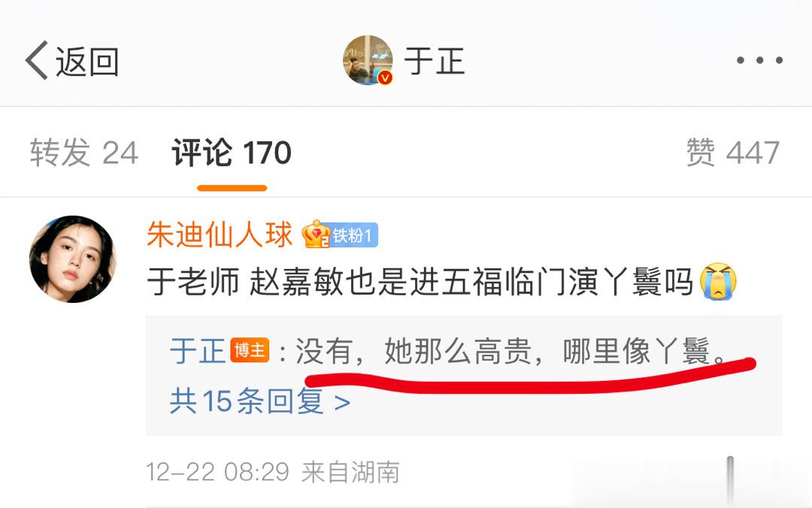Switch to the 赞 447 tab

coord(733,153)
